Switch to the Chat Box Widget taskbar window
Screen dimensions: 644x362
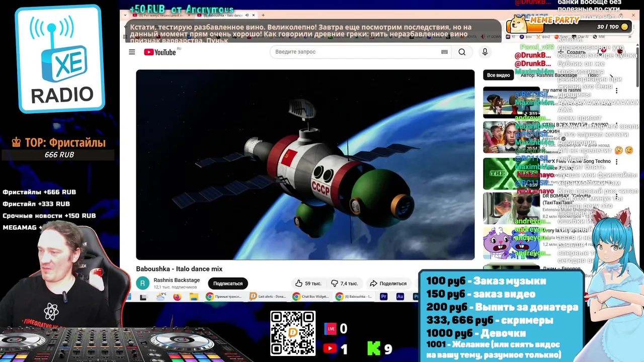click(311, 297)
